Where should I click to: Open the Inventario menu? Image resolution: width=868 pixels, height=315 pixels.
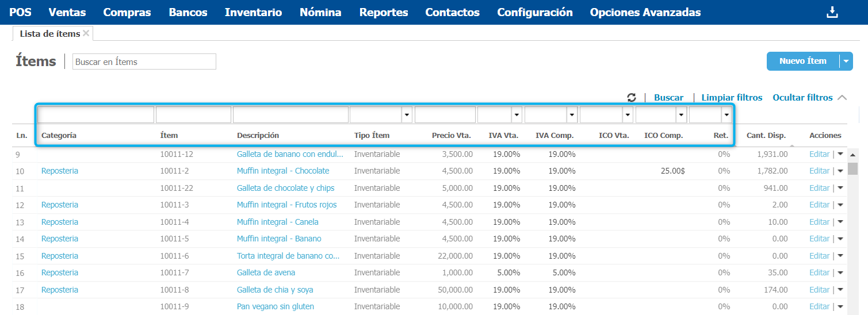(253, 12)
